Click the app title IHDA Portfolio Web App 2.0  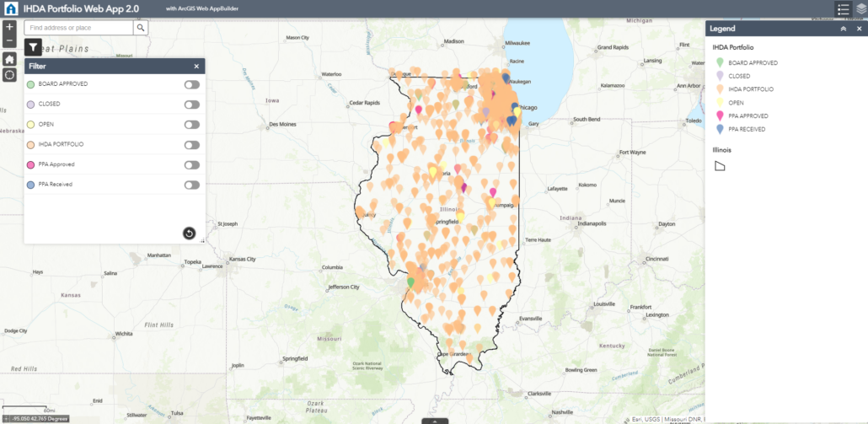[x=82, y=9]
